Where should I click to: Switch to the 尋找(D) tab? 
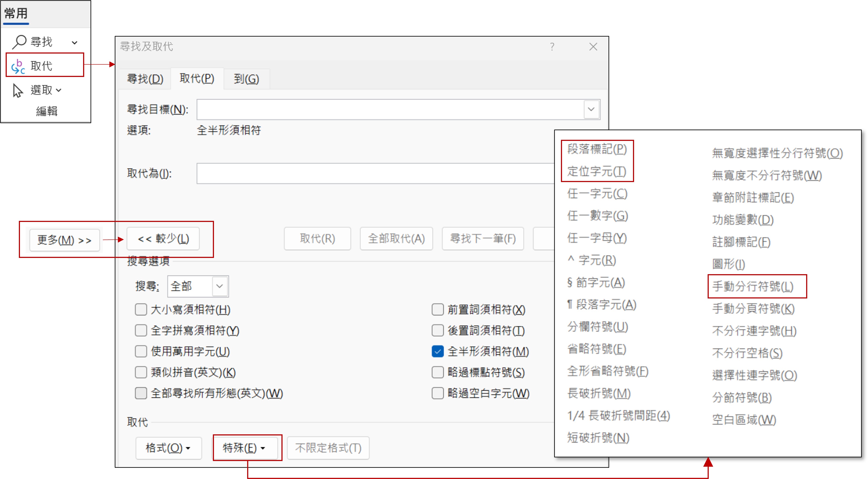click(x=145, y=79)
